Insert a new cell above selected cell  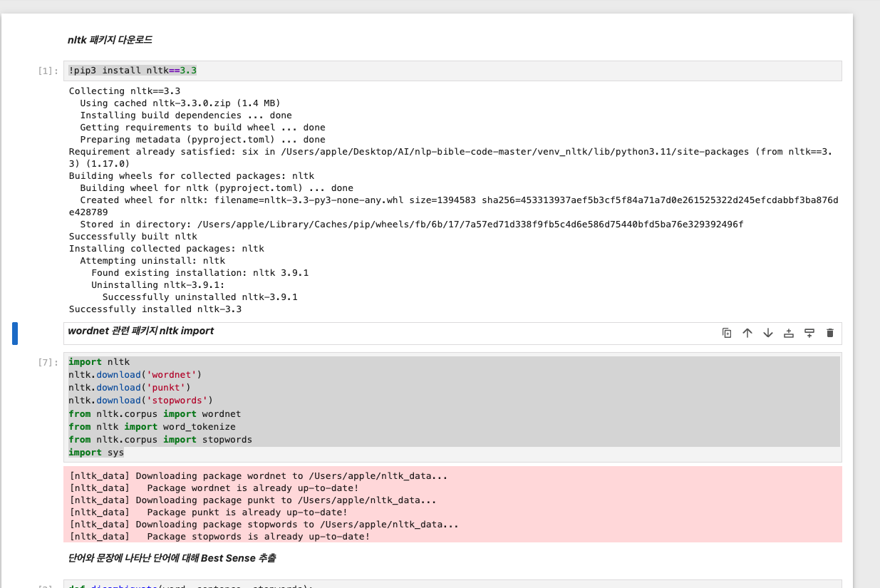tap(789, 333)
